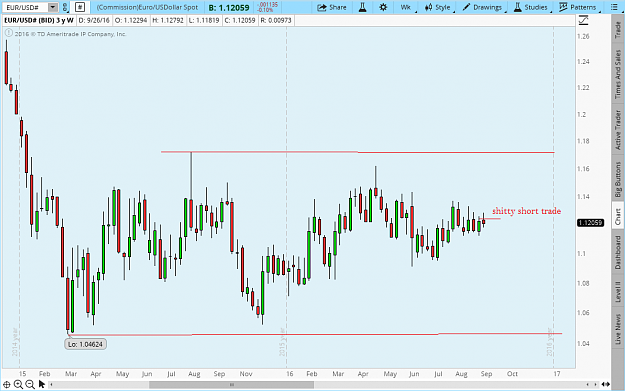Click the Lo: 1.04624 price bubble
This screenshot has width=625, height=391.
tap(85, 344)
